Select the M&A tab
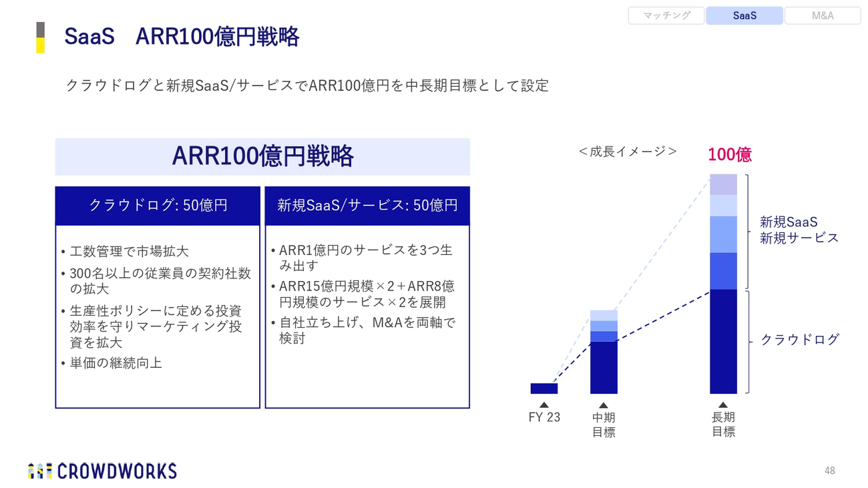This screenshot has width=868, height=488. point(823,16)
